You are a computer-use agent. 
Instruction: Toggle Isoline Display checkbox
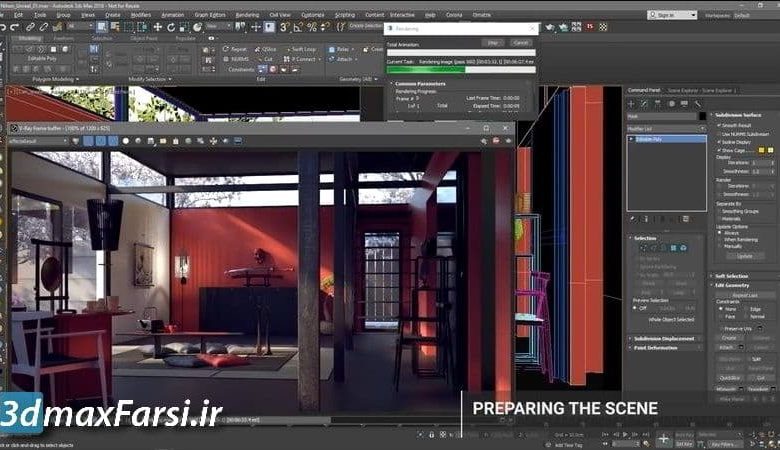click(x=719, y=142)
